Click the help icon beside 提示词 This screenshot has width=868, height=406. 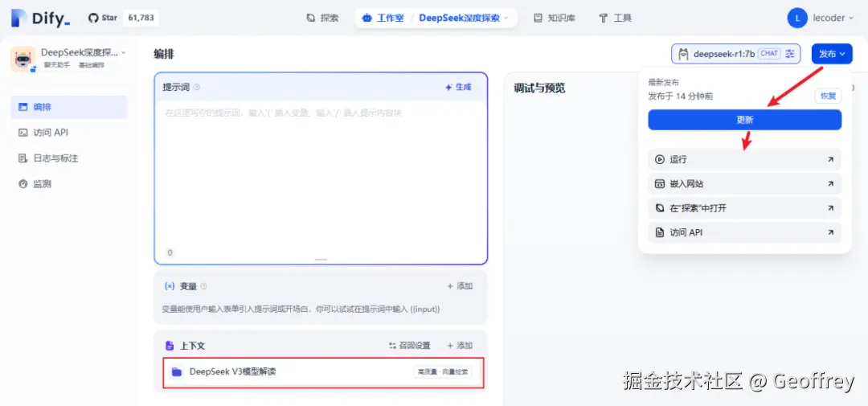(197, 87)
